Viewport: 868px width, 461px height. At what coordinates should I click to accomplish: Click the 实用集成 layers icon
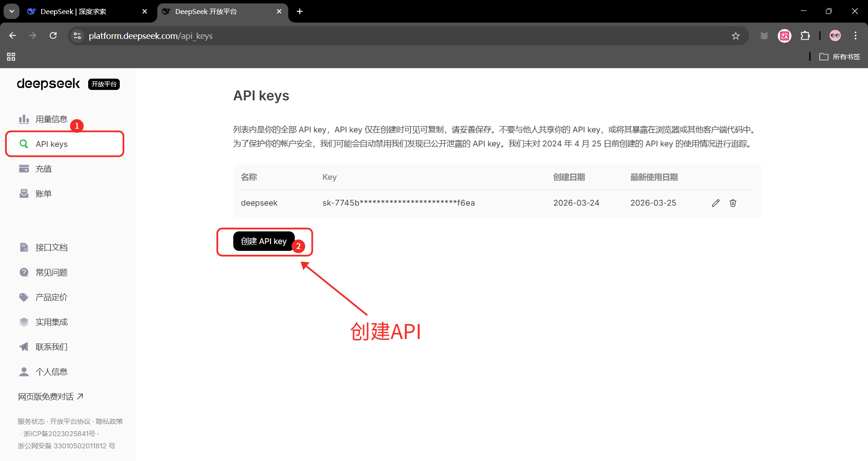(x=24, y=322)
